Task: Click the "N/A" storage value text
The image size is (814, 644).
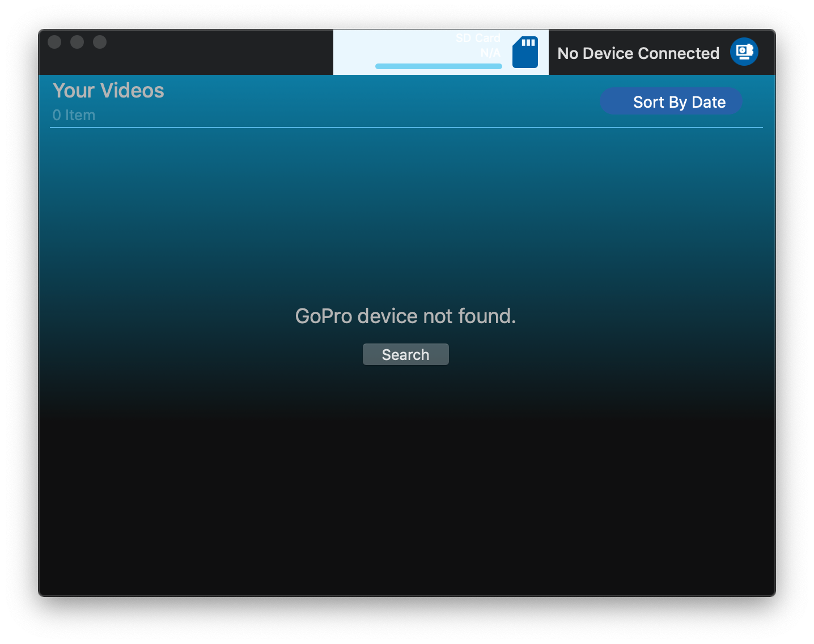Action: 490,53
